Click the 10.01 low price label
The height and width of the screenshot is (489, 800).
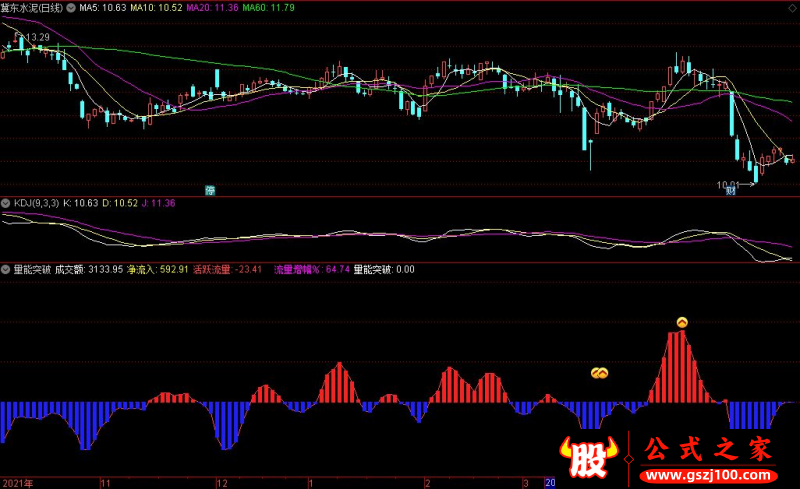click(728, 185)
